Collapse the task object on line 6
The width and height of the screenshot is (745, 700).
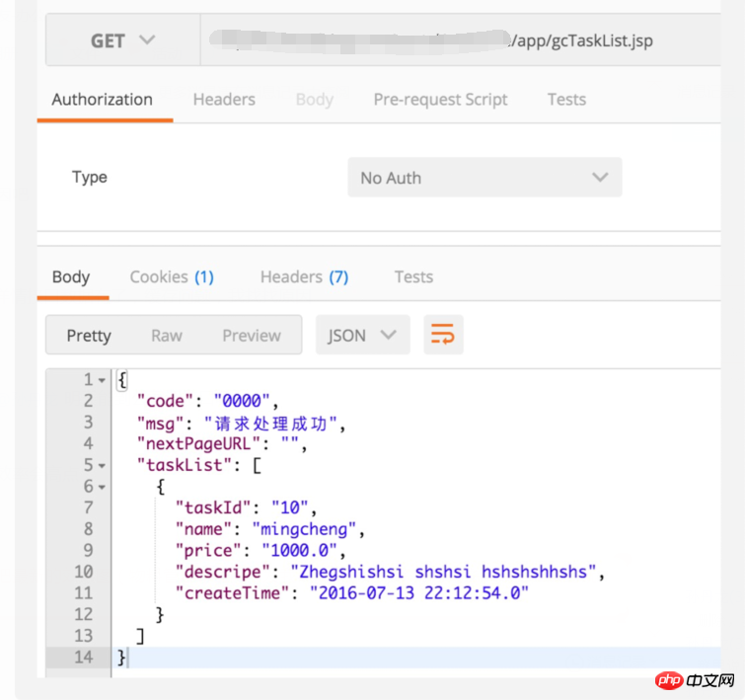click(102, 487)
